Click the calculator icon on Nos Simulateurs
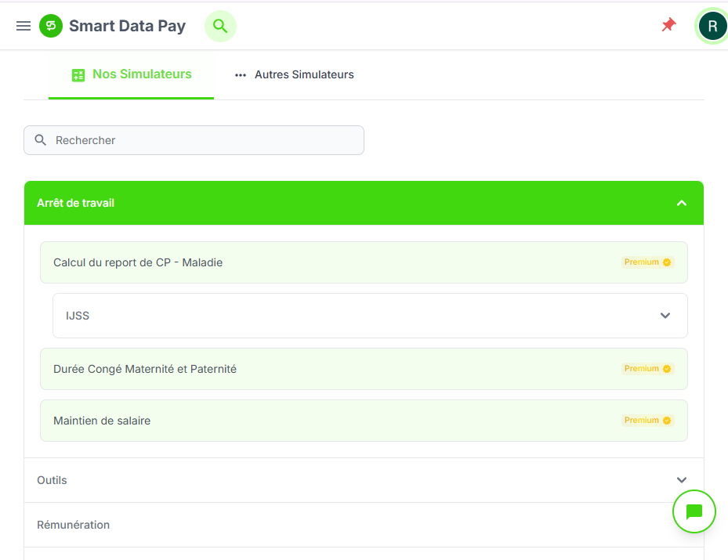Screen dimensions: 728x560 pyautogui.click(x=78, y=75)
